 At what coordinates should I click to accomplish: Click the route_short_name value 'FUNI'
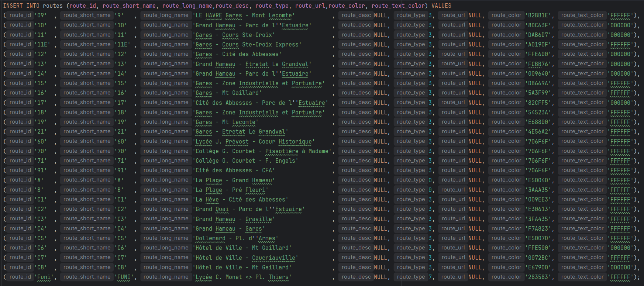coord(125,277)
